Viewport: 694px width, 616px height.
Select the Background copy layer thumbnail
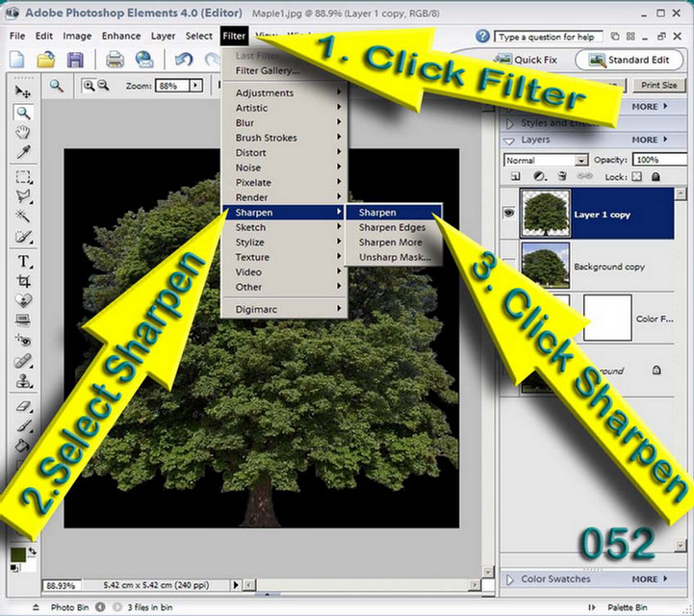545,266
